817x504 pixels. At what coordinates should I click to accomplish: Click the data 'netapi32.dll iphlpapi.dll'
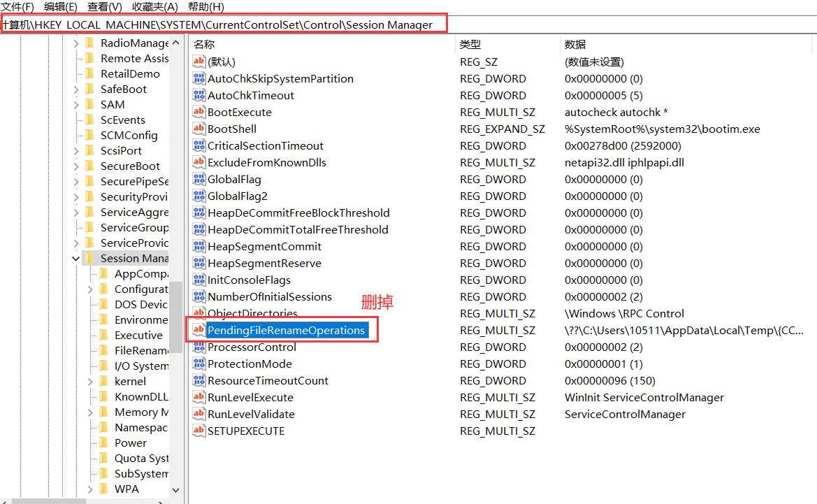[x=624, y=162]
